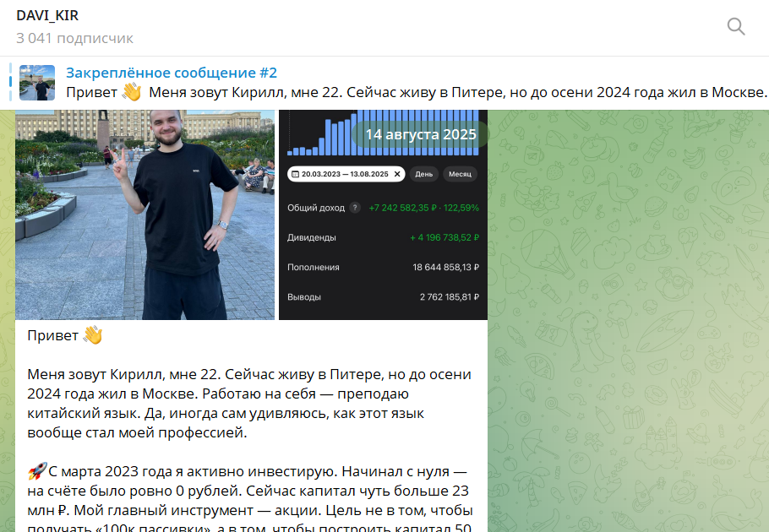The width and height of the screenshot is (769, 532).
Task: Click the question mark next to Общий доход
Action: pyautogui.click(x=355, y=208)
